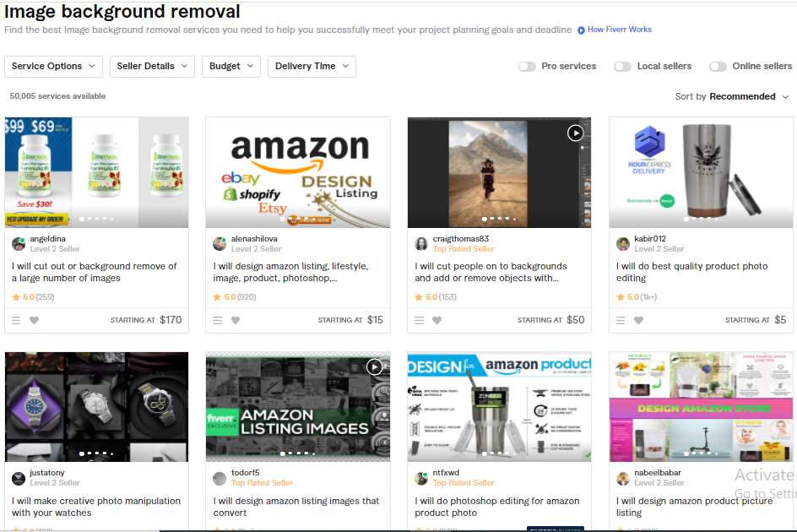Click kabir012's profile avatar
Viewport: 797px width, 532px height.
623,243
